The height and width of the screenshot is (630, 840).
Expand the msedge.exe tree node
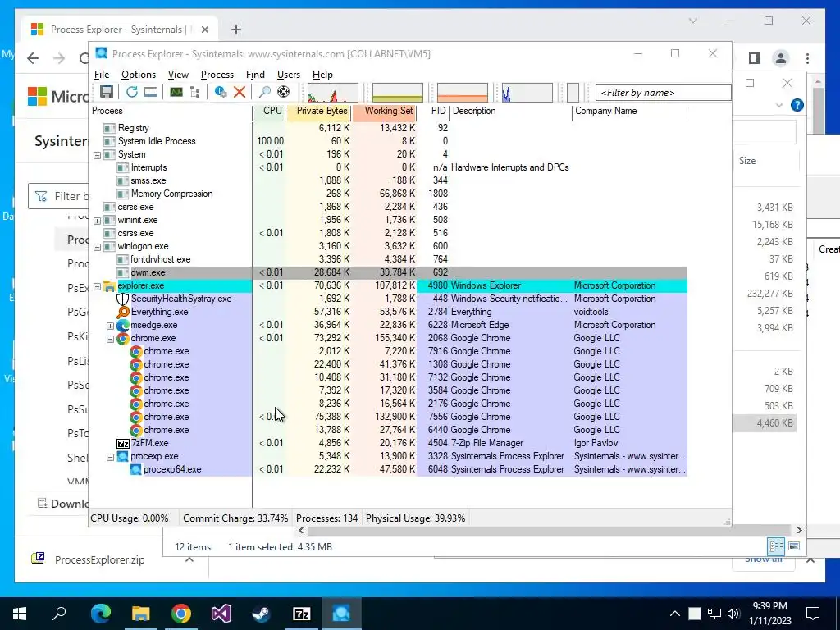(x=110, y=326)
